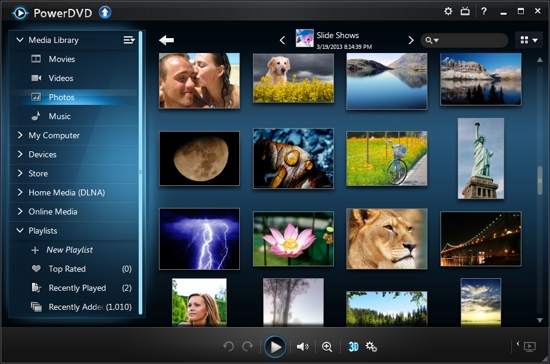
Task: Rotate photo counterclockwise
Action: coord(228,346)
